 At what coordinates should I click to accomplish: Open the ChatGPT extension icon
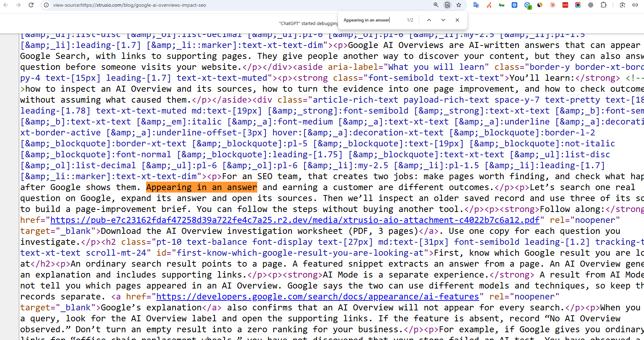tap(591, 5)
